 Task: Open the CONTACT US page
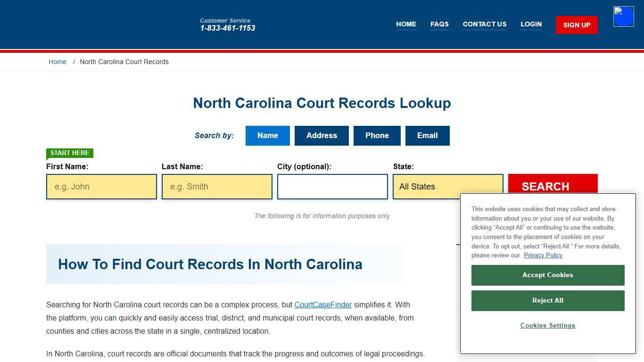485,24
